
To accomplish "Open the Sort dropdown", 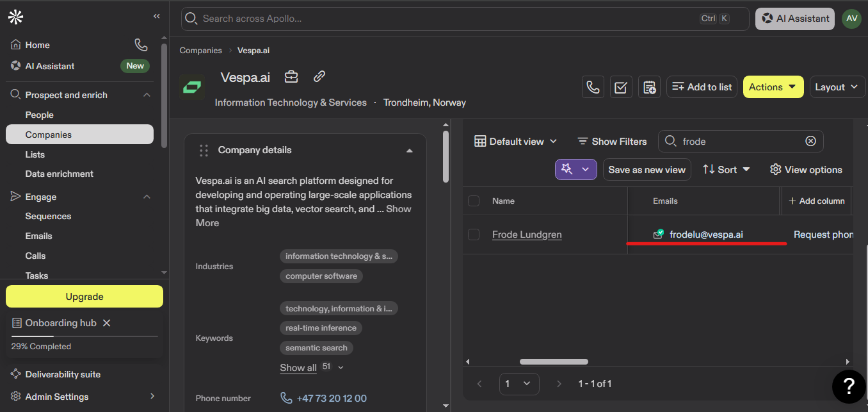I will [726, 169].
